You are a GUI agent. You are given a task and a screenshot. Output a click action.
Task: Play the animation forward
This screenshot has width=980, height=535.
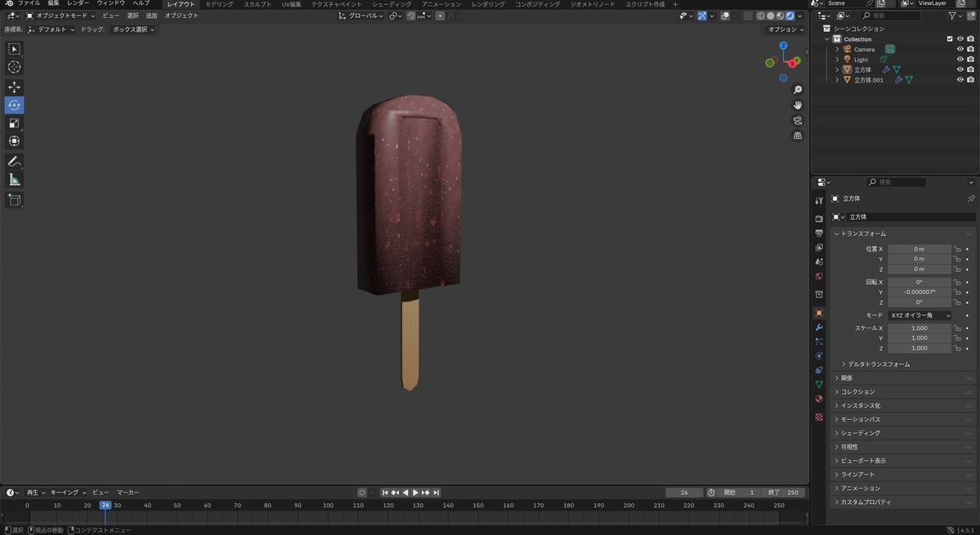415,493
